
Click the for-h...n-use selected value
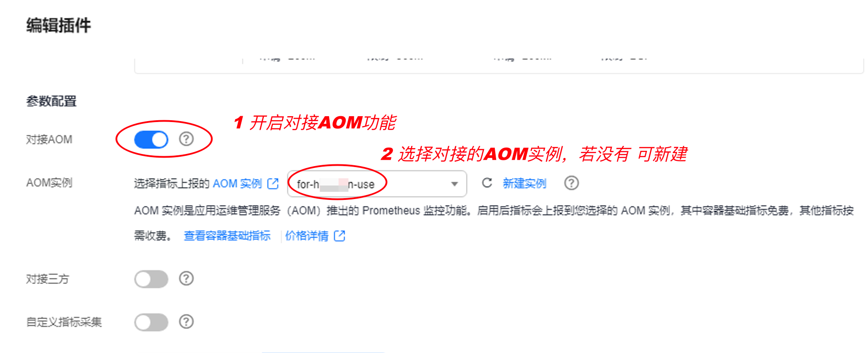coord(335,184)
